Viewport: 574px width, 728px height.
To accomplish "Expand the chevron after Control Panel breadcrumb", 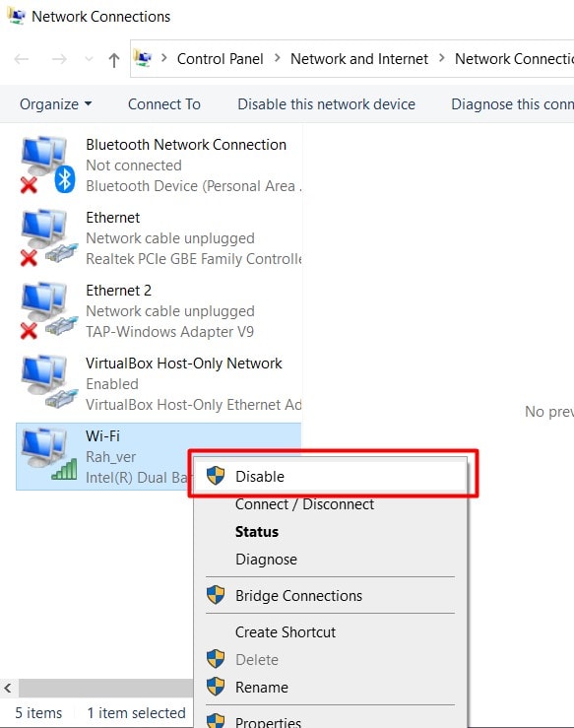I will point(277,58).
